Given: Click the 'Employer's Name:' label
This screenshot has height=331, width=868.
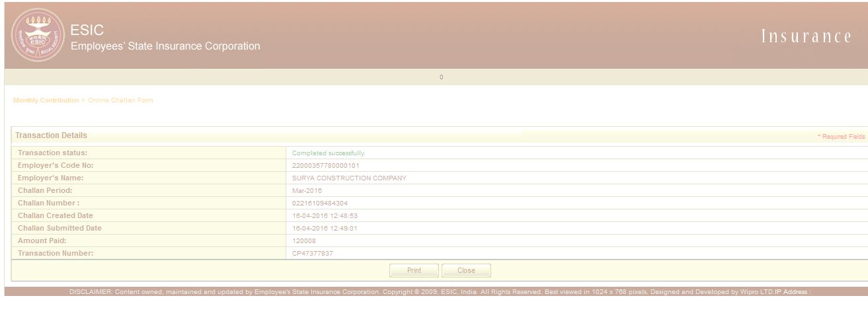Looking at the screenshot, I should click(50, 178).
